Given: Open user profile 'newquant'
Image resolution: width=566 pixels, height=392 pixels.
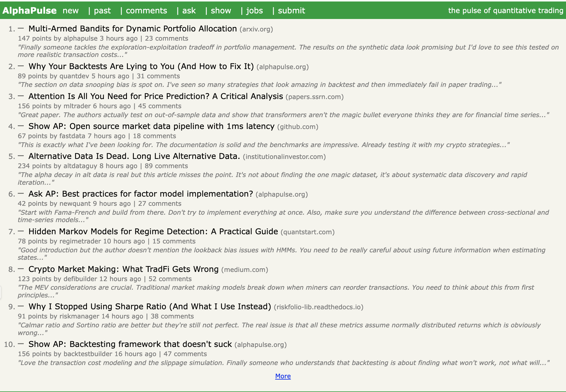Looking at the screenshot, I should [x=75, y=204].
